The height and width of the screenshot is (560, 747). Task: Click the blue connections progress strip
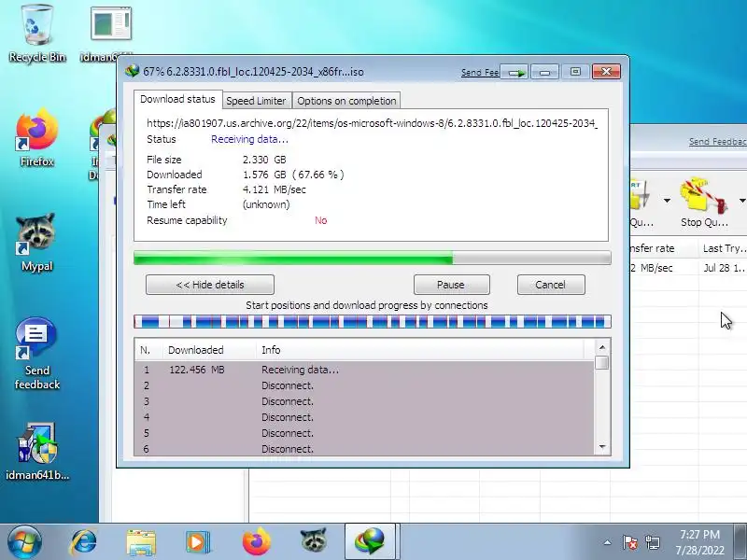pyautogui.click(x=372, y=322)
